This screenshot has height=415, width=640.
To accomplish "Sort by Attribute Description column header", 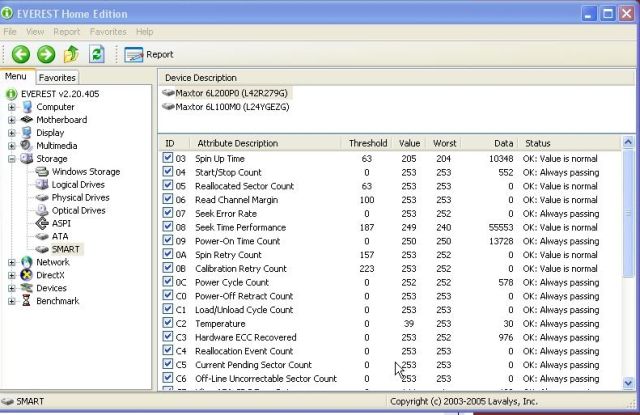I will [x=265, y=143].
